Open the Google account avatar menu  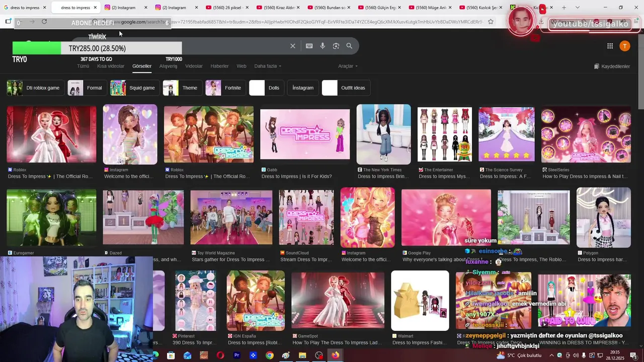pyautogui.click(x=625, y=46)
